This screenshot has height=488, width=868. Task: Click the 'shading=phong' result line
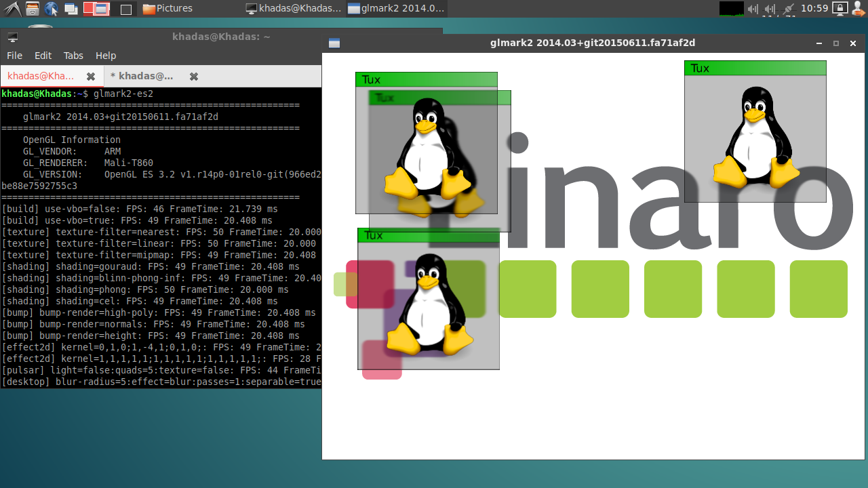pos(145,289)
